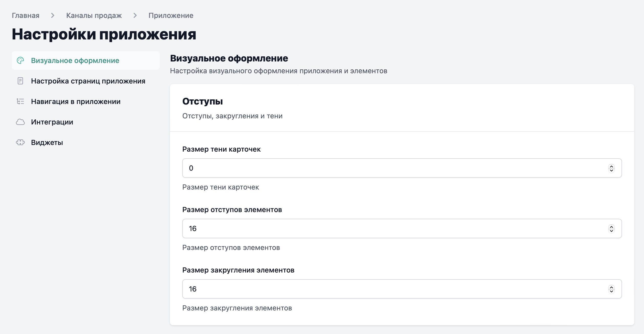Switch to Навигация в приложении section
644x334 pixels.
76,101
